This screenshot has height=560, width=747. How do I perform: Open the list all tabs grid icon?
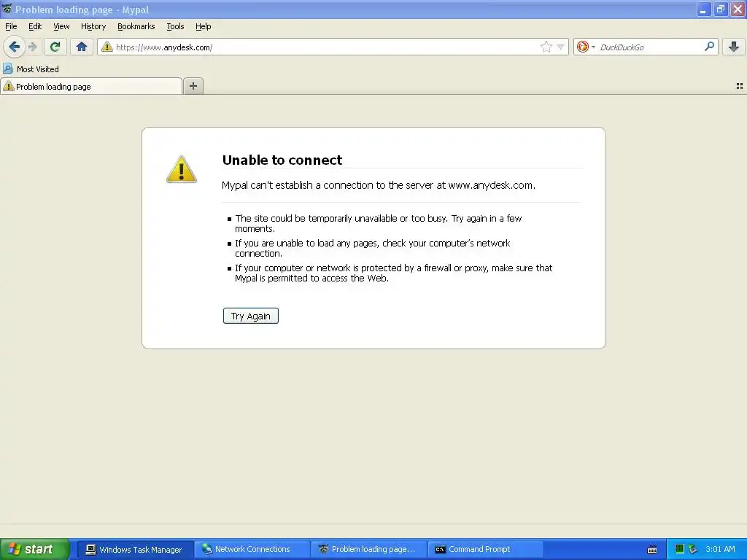[740, 86]
